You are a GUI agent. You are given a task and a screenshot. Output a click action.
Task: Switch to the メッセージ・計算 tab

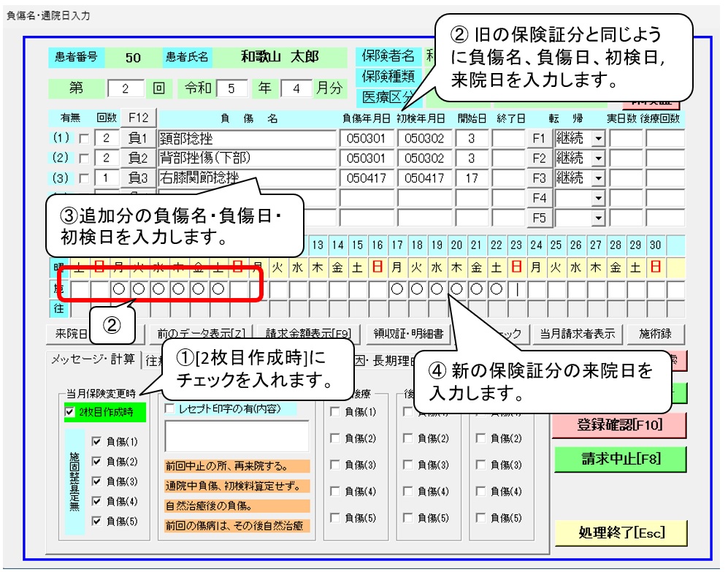point(92,359)
